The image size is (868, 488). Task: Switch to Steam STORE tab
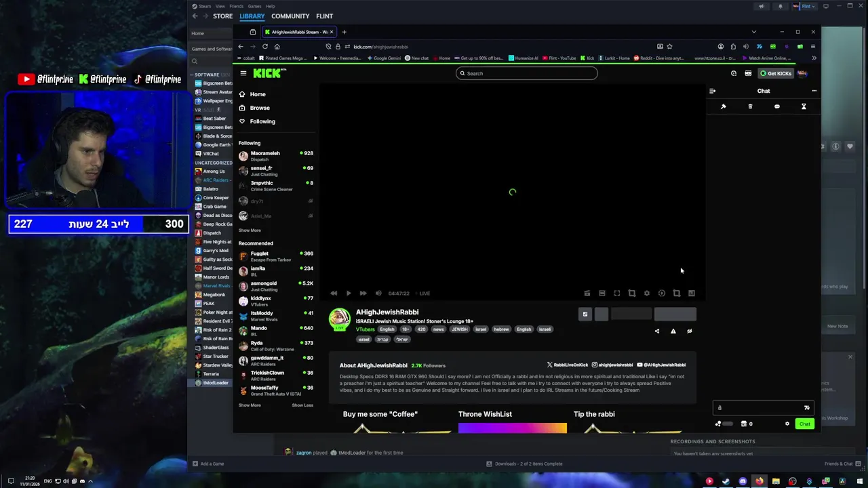tap(222, 16)
